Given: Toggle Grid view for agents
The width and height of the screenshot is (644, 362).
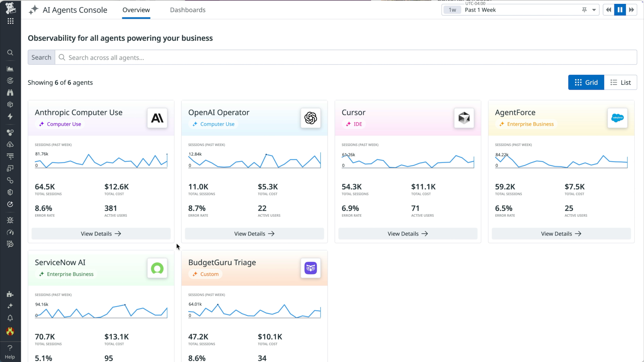Looking at the screenshot, I should tap(586, 82).
